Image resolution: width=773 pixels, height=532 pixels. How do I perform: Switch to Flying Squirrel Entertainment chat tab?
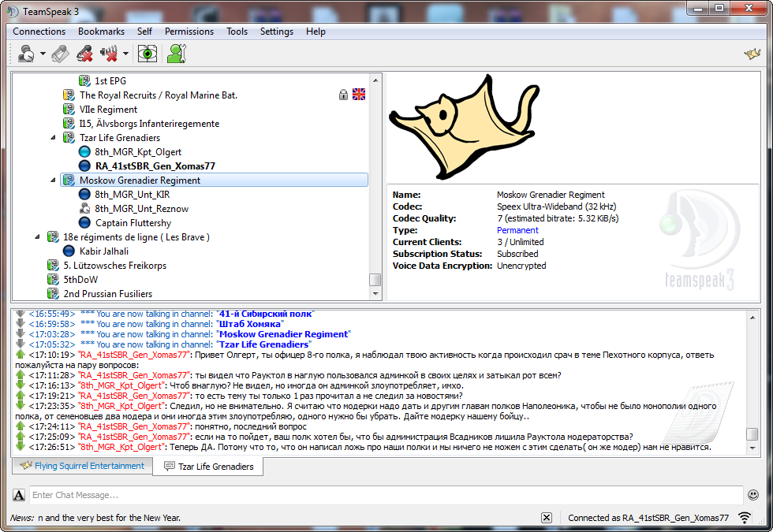click(x=82, y=466)
